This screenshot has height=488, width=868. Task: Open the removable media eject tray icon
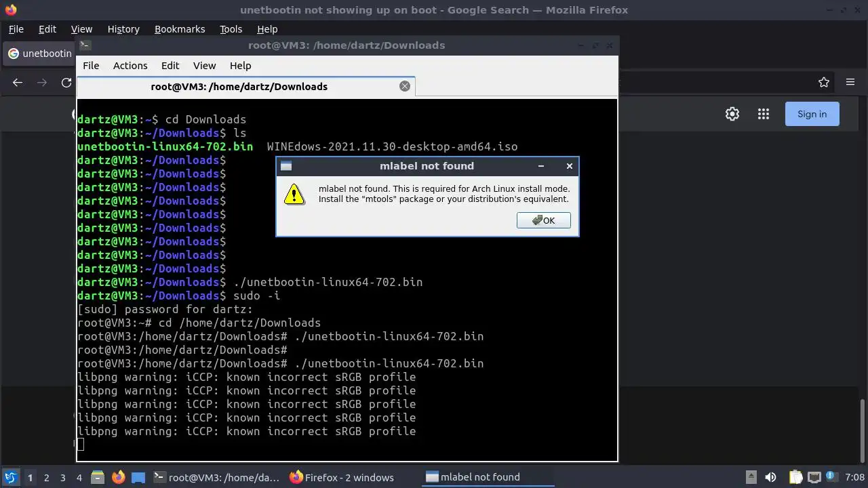point(751,477)
